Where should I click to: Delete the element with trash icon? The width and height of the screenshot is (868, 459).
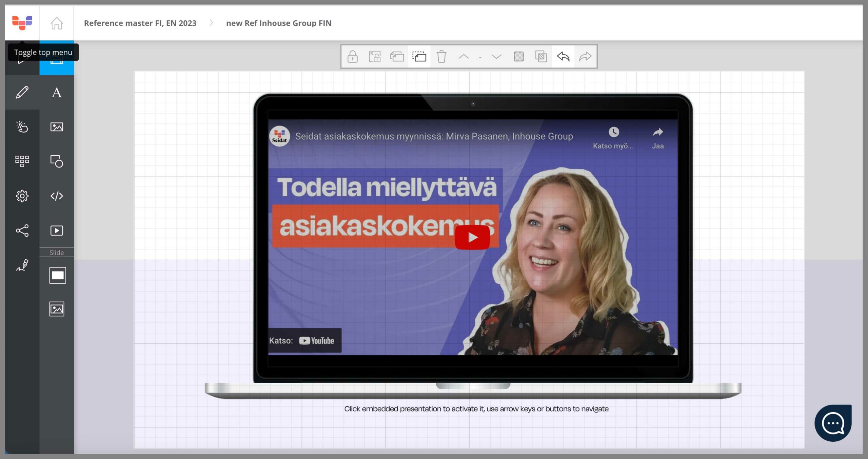[441, 56]
